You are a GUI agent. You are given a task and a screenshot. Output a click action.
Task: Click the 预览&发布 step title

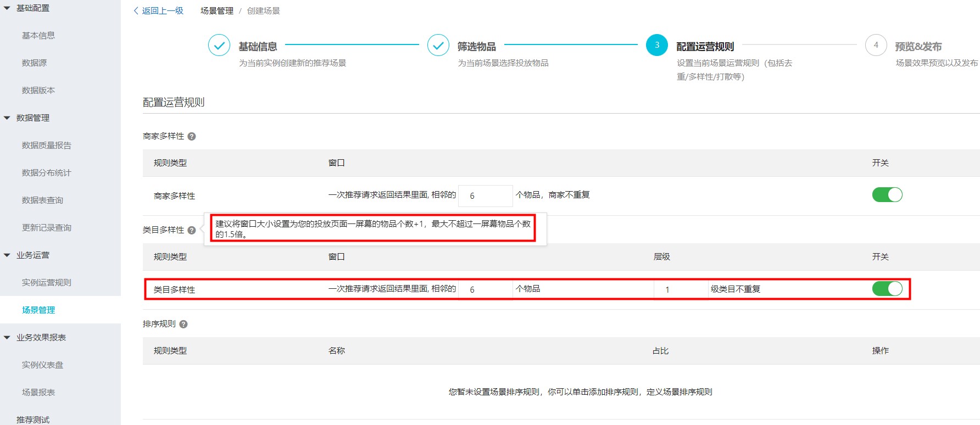(x=918, y=47)
